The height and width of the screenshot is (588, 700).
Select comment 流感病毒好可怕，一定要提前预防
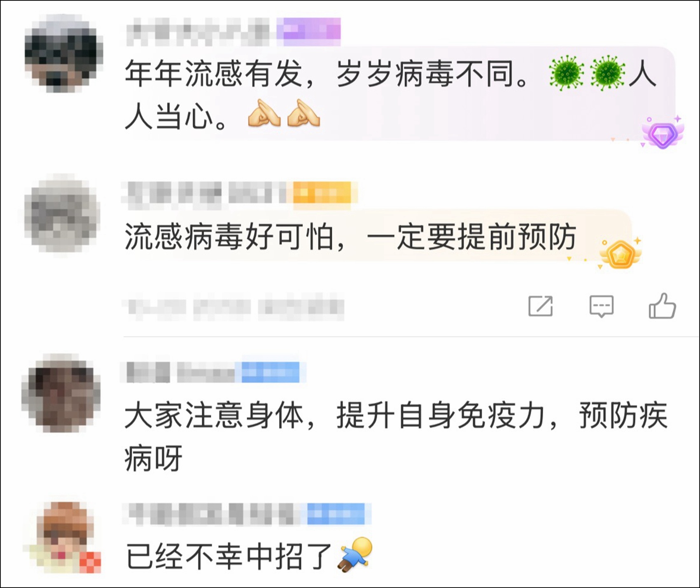point(350,237)
